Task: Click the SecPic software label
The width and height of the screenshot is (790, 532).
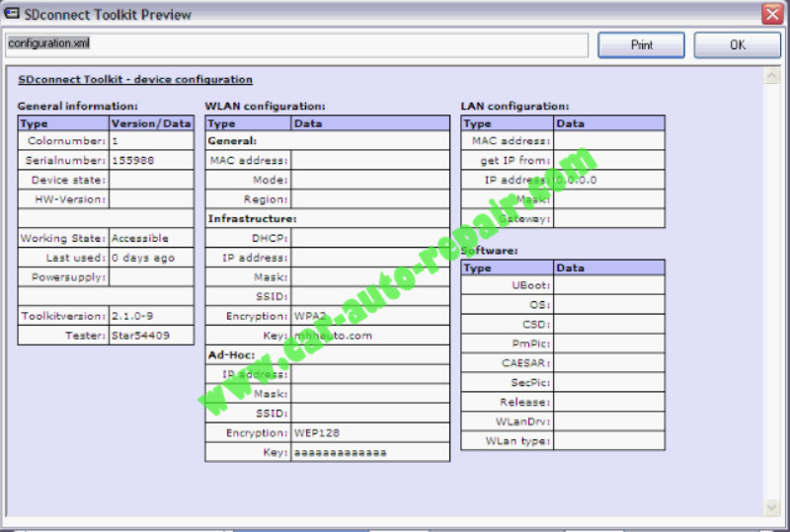Action: (x=530, y=382)
